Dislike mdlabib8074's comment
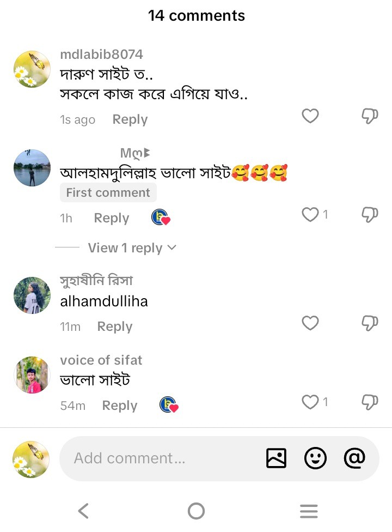Viewport: 392px width, 532px height. pos(370,116)
